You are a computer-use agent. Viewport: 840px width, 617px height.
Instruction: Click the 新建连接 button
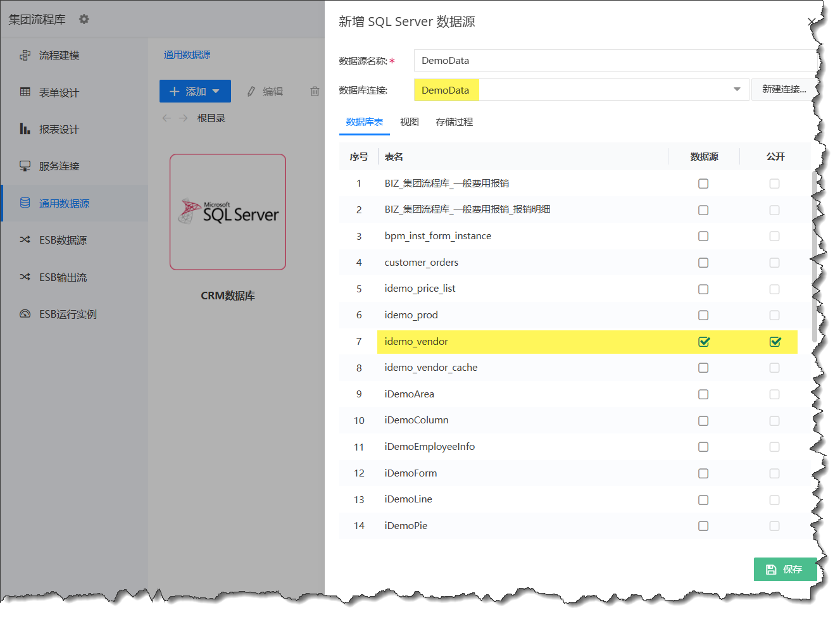784,90
